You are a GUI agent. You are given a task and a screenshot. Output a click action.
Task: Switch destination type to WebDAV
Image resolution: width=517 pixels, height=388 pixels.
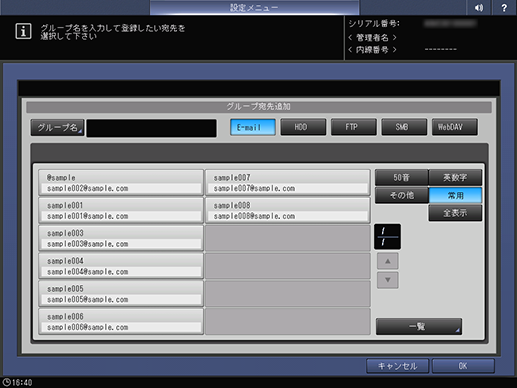455,127
